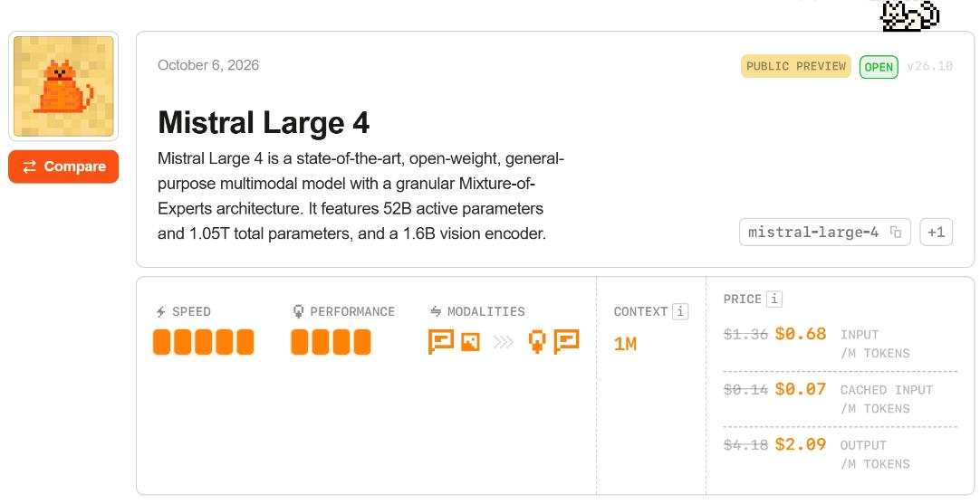The width and height of the screenshot is (980, 504).
Task: Click the pixel cat icon at top right
Action: (x=909, y=15)
